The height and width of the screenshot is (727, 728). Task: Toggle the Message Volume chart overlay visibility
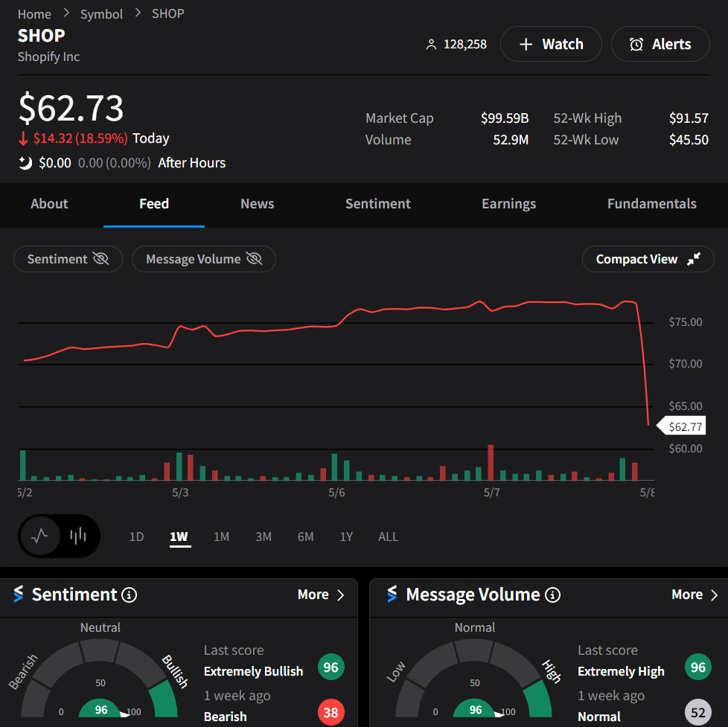point(204,259)
